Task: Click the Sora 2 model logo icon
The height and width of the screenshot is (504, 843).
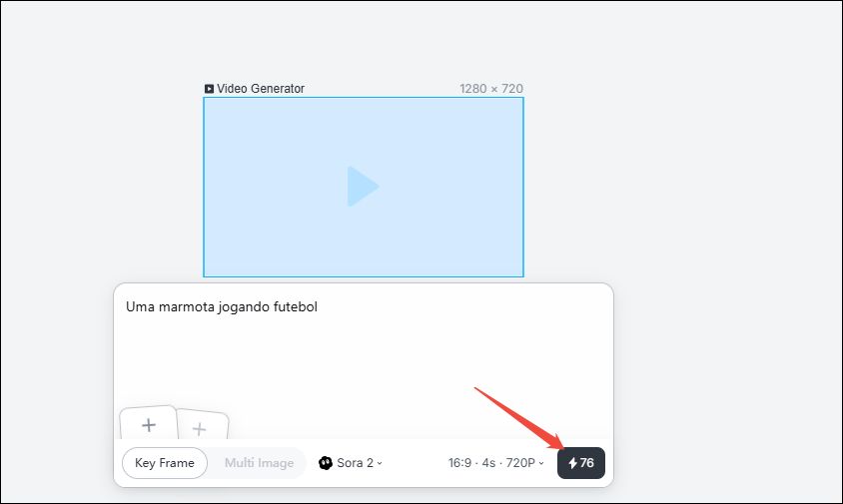Action: pos(326,463)
